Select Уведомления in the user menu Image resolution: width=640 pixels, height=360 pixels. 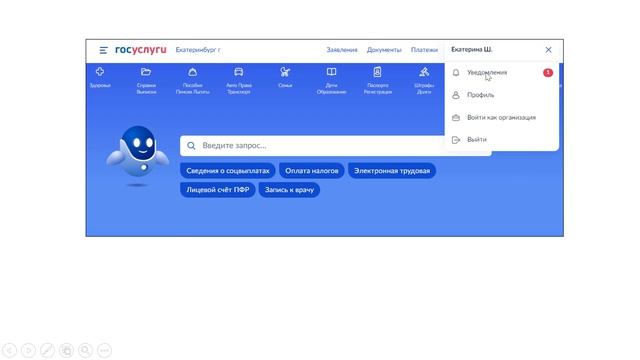pyautogui.click(x=502, y=73)
